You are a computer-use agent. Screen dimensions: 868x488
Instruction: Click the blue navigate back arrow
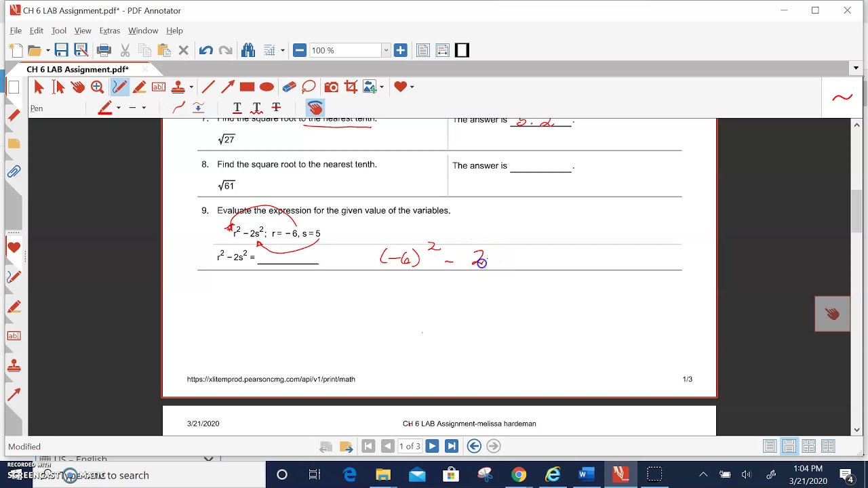pyautogui.click(x=474, y=446)
